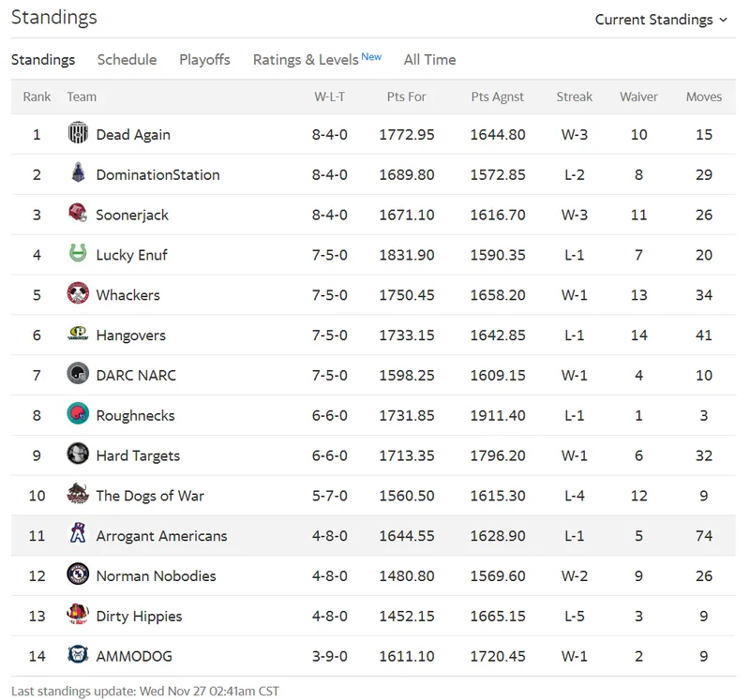750x700 pixels.
Task: Click the Hard Targets team photo
Action: tap(78, 454)
